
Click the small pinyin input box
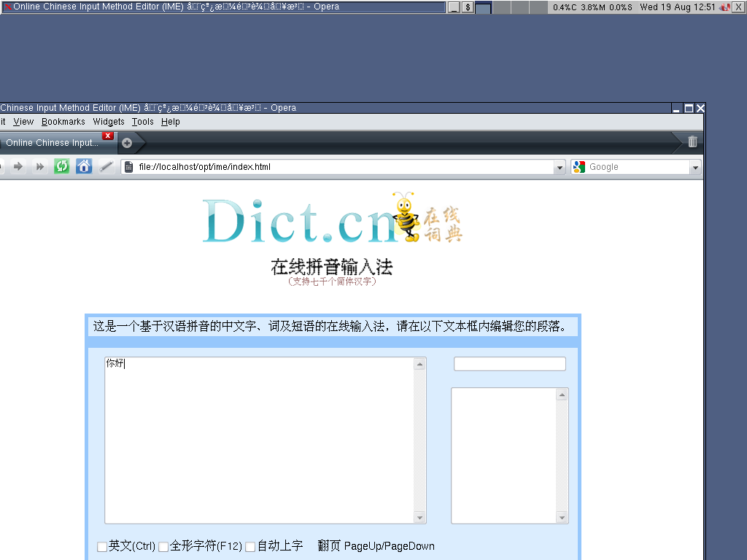[x=510, y=364]
